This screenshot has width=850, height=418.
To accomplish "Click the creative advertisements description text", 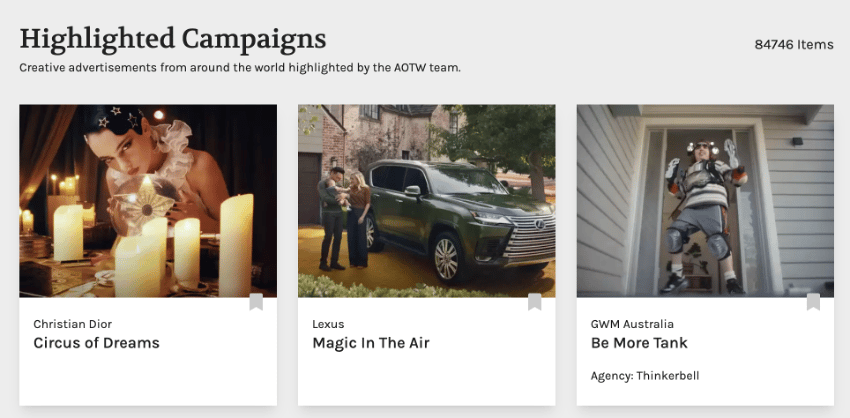I will tap(240, 68).
